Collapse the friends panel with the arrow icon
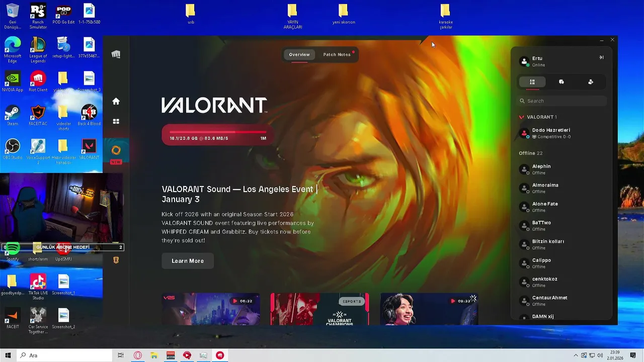Screen dimensions: 644x362 pos(601,57)
